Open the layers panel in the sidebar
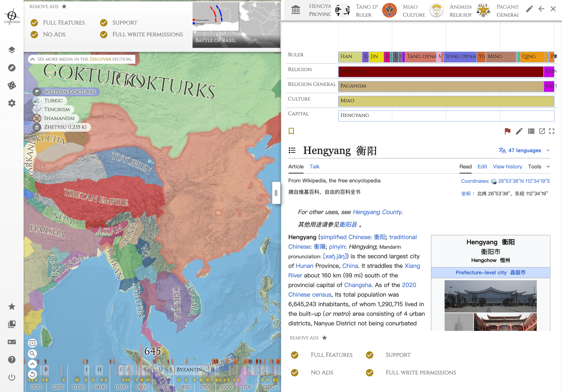 (x=12, y=50)
